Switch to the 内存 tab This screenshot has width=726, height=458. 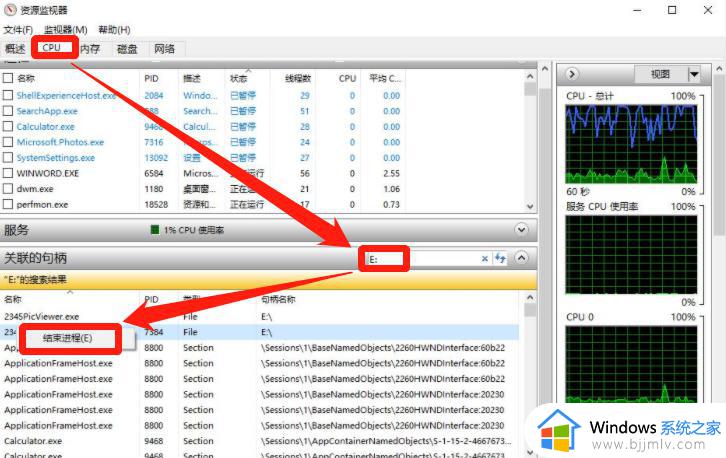[90, 49]
